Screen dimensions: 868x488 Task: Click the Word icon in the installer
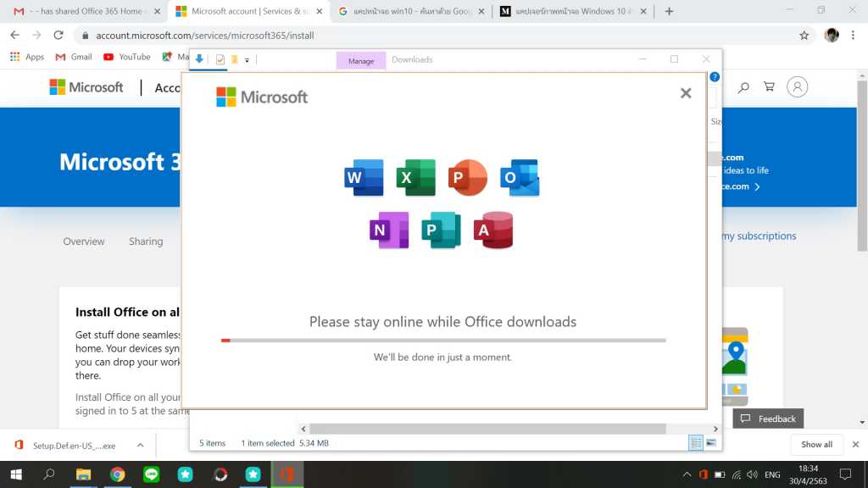click(x=364, y=178)
